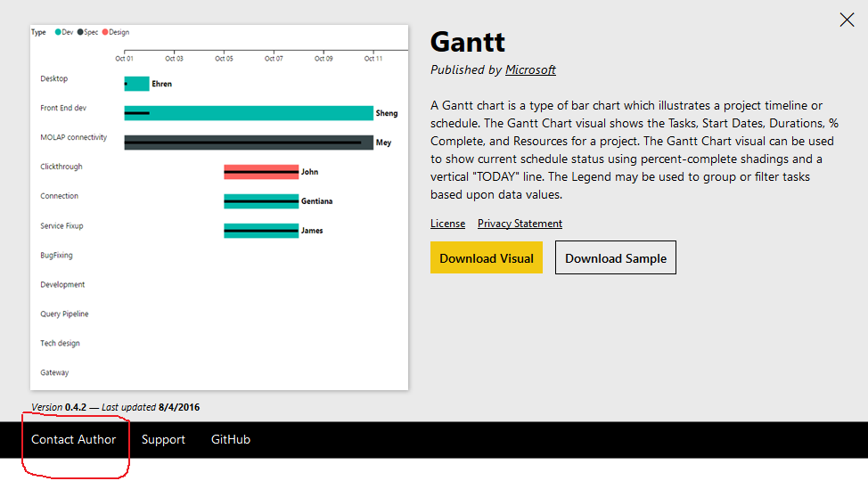Click the Clickthrough bar labeled John
Viewport: 868px width, 481px height.
pos(261,172)
